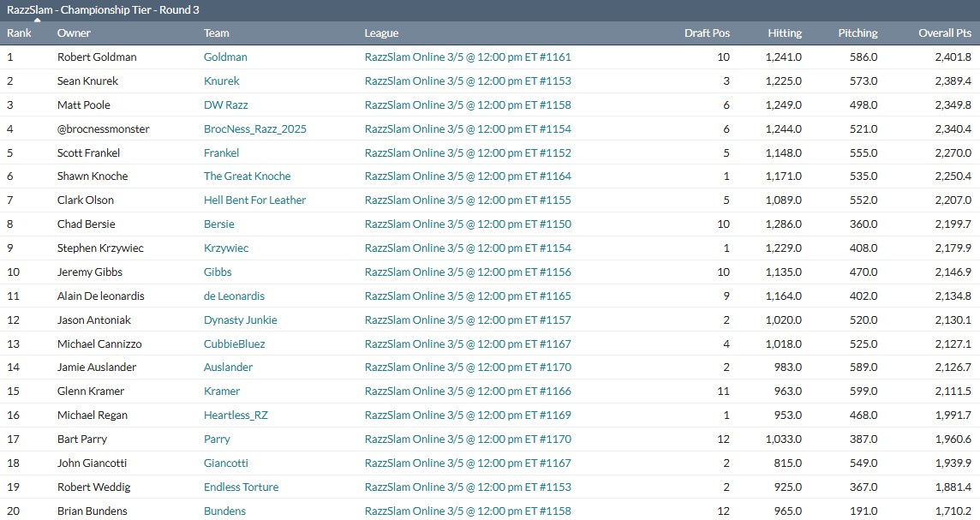Open league #1153 link in Endless Torture row

pos(468,487)
